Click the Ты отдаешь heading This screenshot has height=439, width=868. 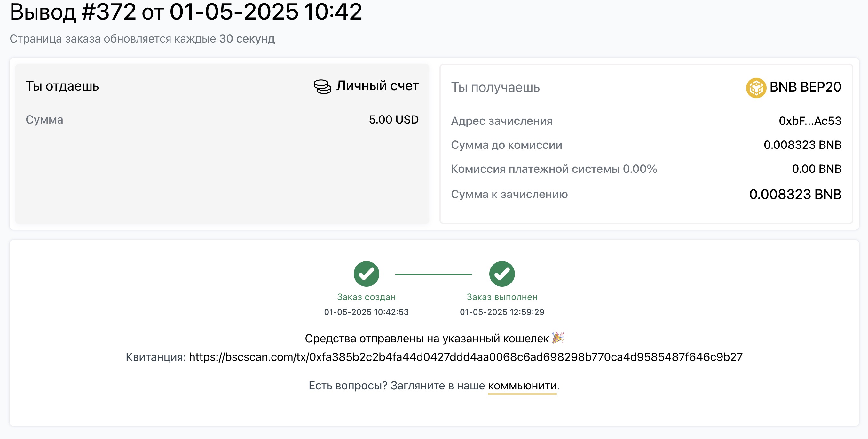[62, 86]
